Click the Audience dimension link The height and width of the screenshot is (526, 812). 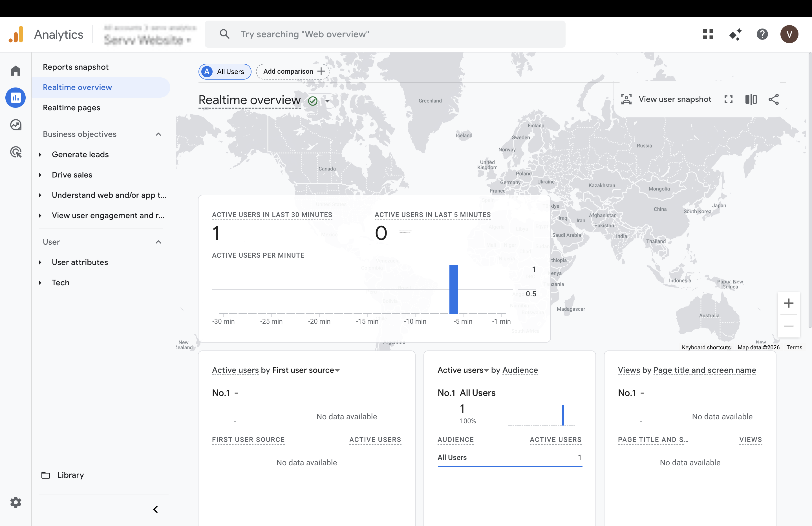pos(520,370)
